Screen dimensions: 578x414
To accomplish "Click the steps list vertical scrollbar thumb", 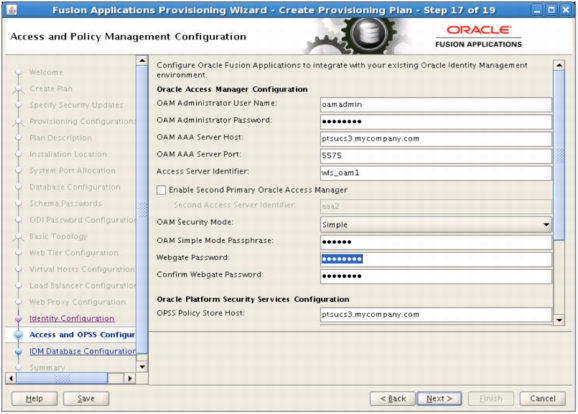I will click(x=142, y=210).
